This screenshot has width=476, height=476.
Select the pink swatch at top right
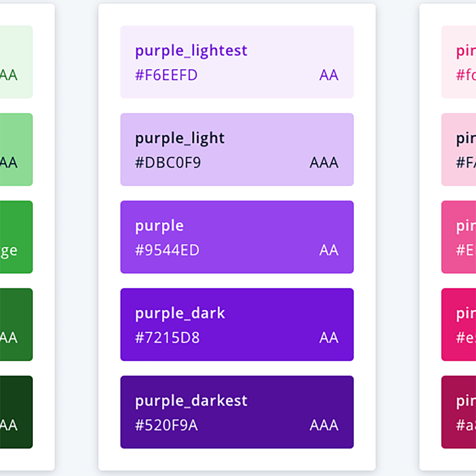(461, 62)
